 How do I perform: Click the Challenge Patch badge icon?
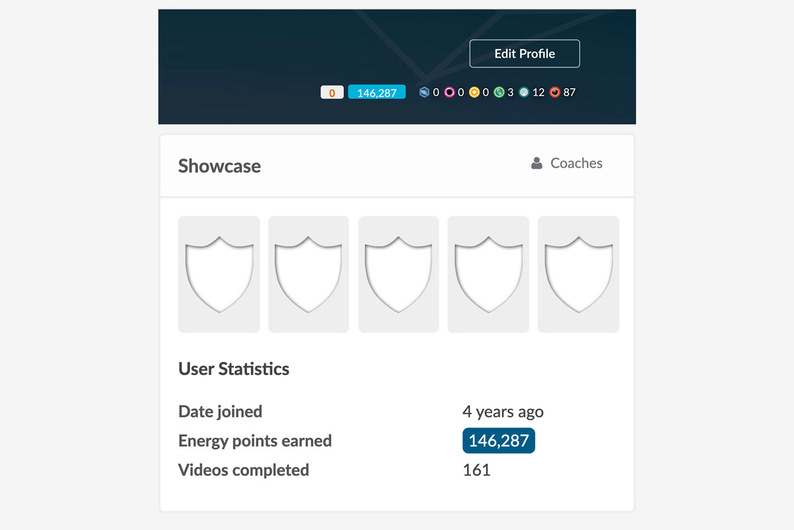424,92
